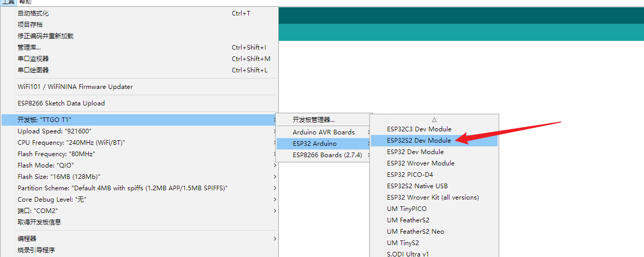644x257 pixels.
Task: Select 取得开发板信息 menu entry
Action: (x=139, y=222)
